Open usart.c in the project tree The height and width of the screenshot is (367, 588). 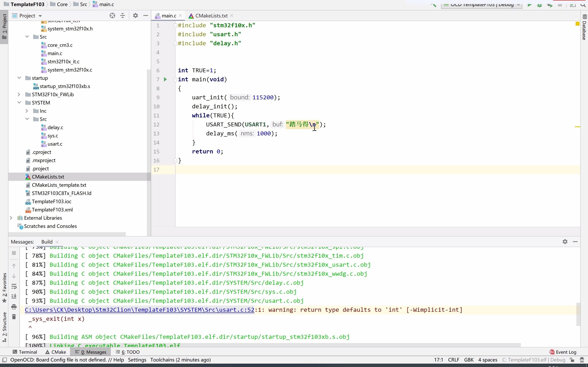[x=55, y=144]
